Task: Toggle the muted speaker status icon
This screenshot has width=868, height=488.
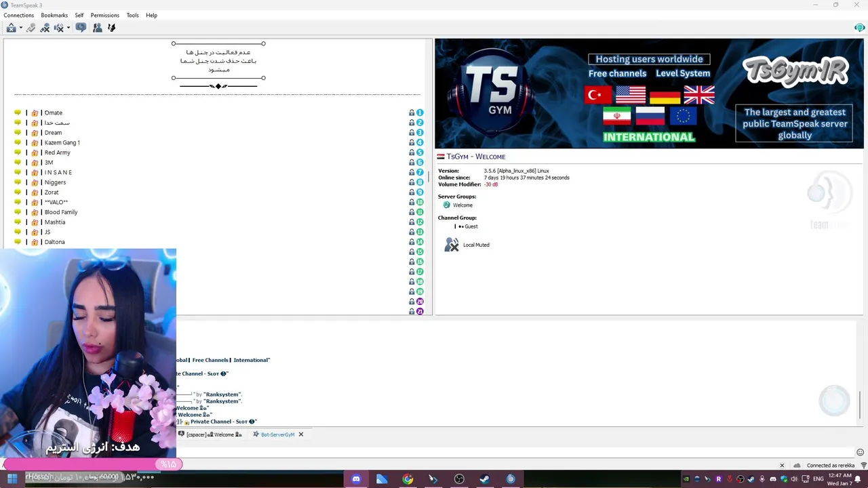Action: [58, 28]
